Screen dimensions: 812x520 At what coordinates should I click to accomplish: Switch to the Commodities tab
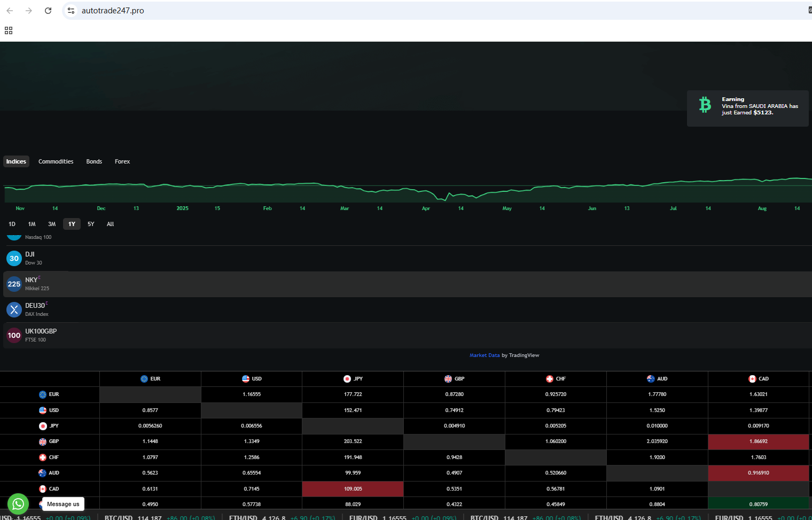(56, 161)
